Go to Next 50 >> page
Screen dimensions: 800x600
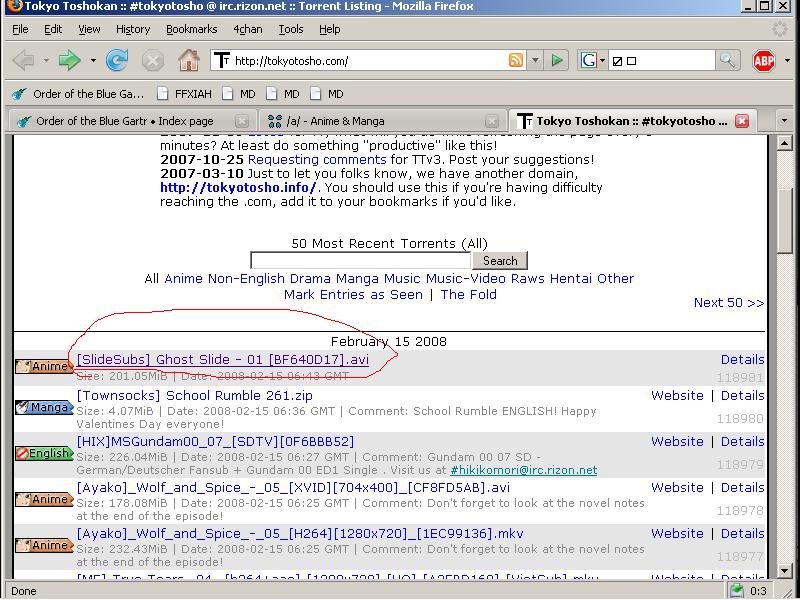(x=729, y=303)
